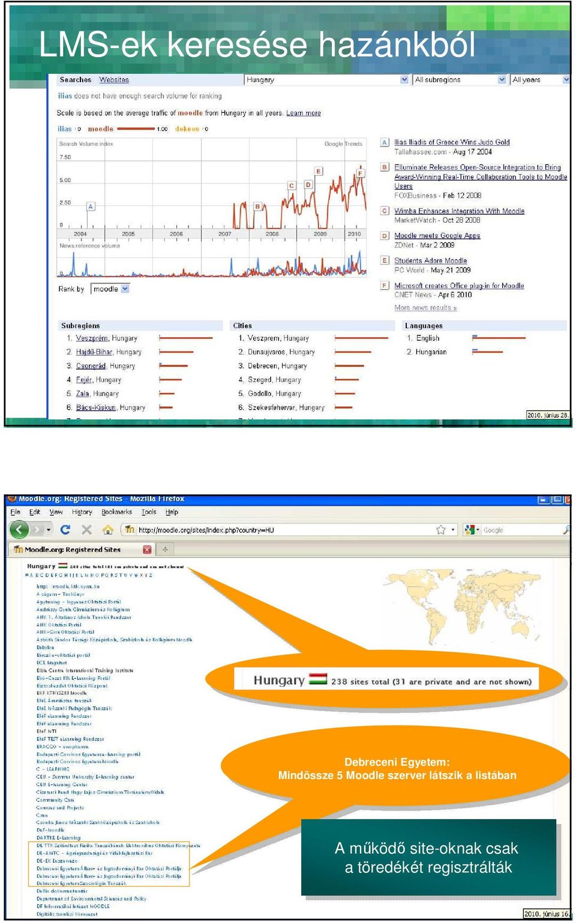Viewport: 576px width, 924px height.
Task: Select the Moodle.org: Registered Sites tab
Action: [82, 549]
